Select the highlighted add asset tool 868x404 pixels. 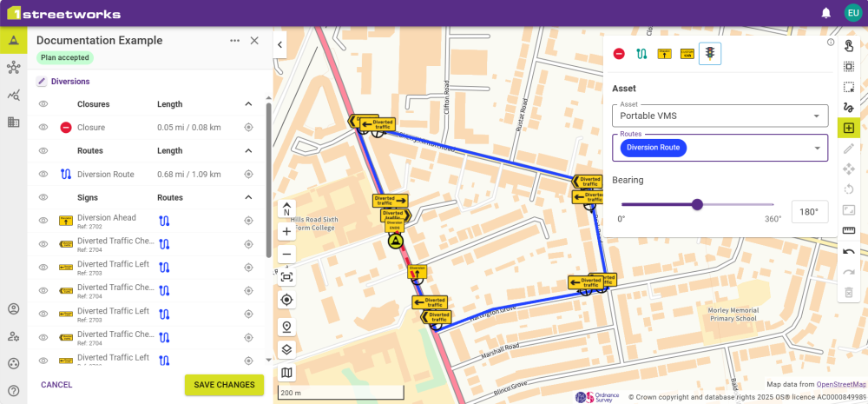tap(848, 128)
